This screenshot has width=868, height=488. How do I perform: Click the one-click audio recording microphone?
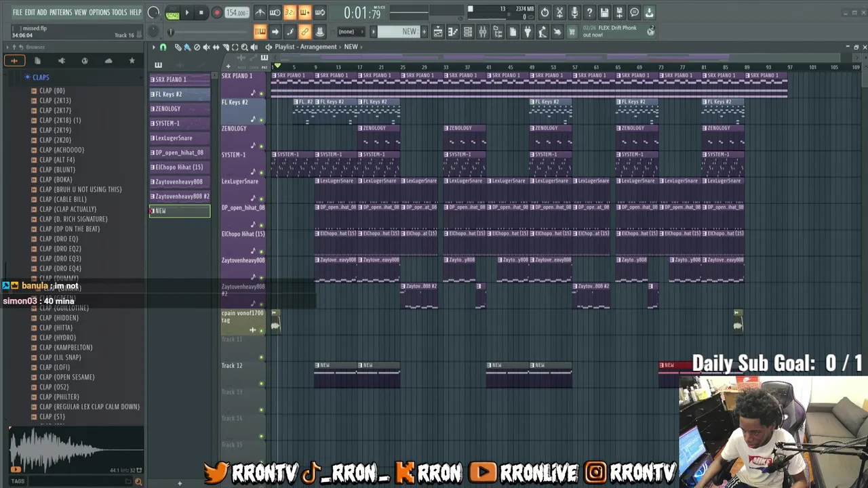[574, 12]
